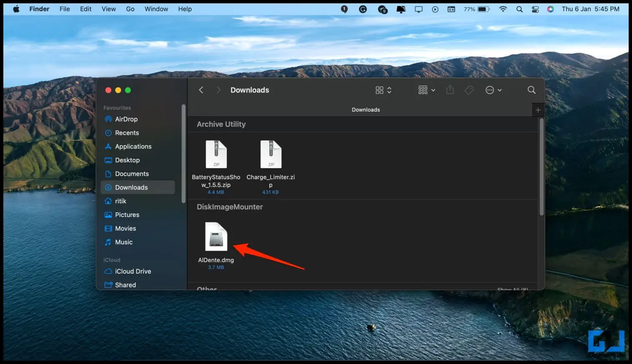Select Charge_Limiter.zip file icon
This screenshot has width=632, height=364.
pos(271,154)
